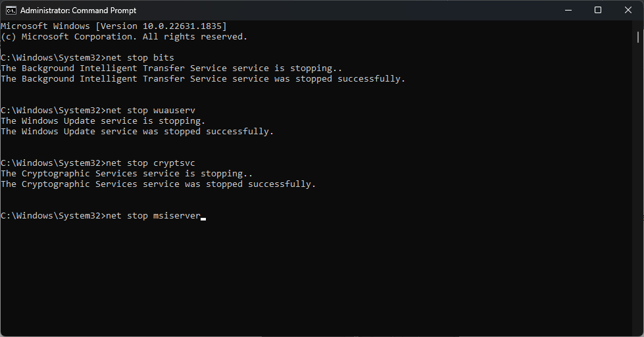Close the Command Prompt window
The image size is (644, 337).
coord(628,10)
